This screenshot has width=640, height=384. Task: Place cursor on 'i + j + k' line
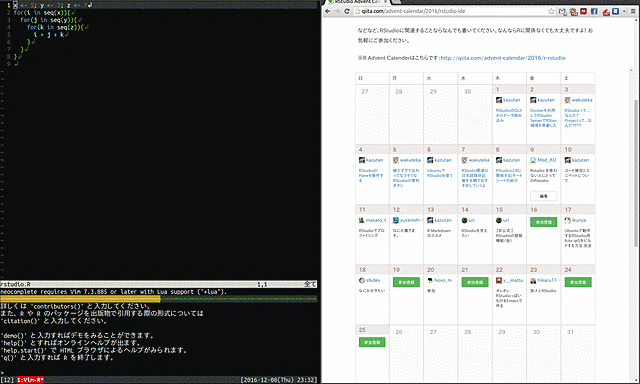(x=49, y=35)
